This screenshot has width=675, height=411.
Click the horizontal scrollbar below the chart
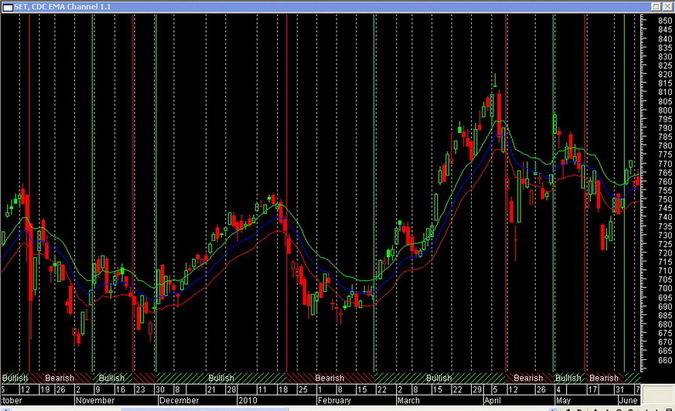click(x=300, y=407)
